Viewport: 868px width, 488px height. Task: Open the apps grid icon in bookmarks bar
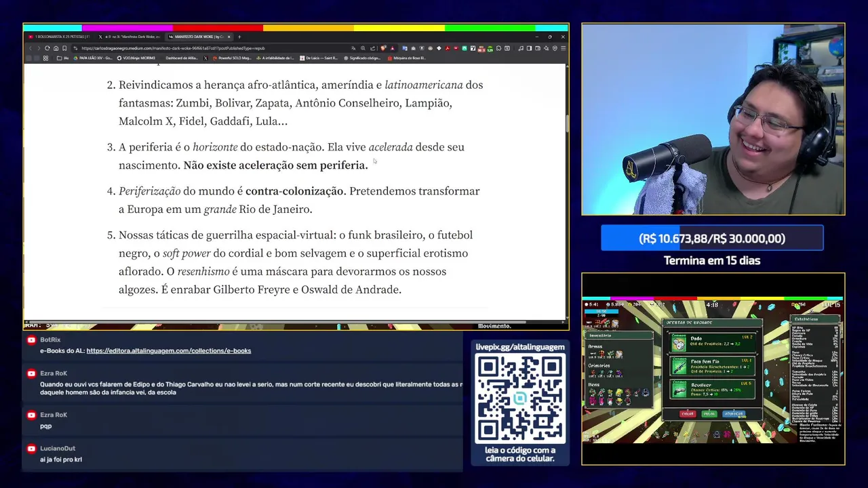[x=45, y=58]
